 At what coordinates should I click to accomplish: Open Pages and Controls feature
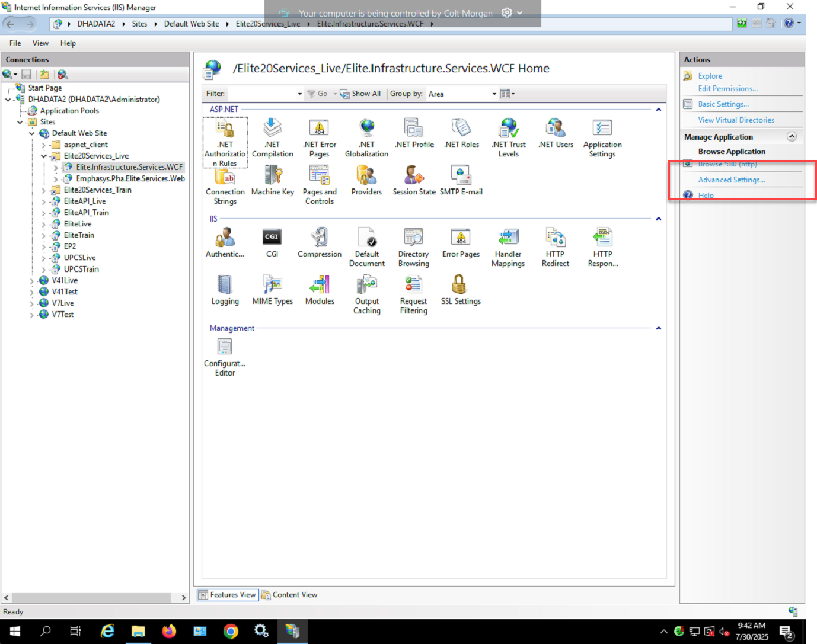point(320,185)
